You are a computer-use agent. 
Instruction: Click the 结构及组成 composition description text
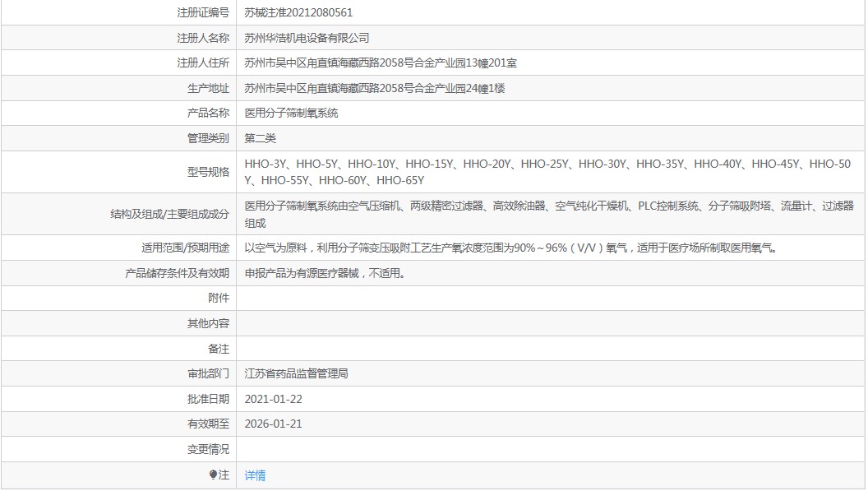pos(549,214)
